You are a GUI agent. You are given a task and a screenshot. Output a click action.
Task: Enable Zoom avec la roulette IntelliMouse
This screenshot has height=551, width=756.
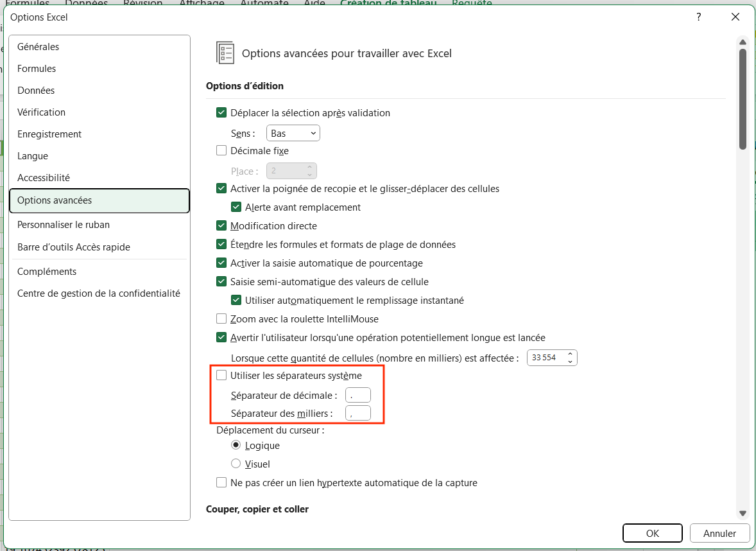(221, 319)
